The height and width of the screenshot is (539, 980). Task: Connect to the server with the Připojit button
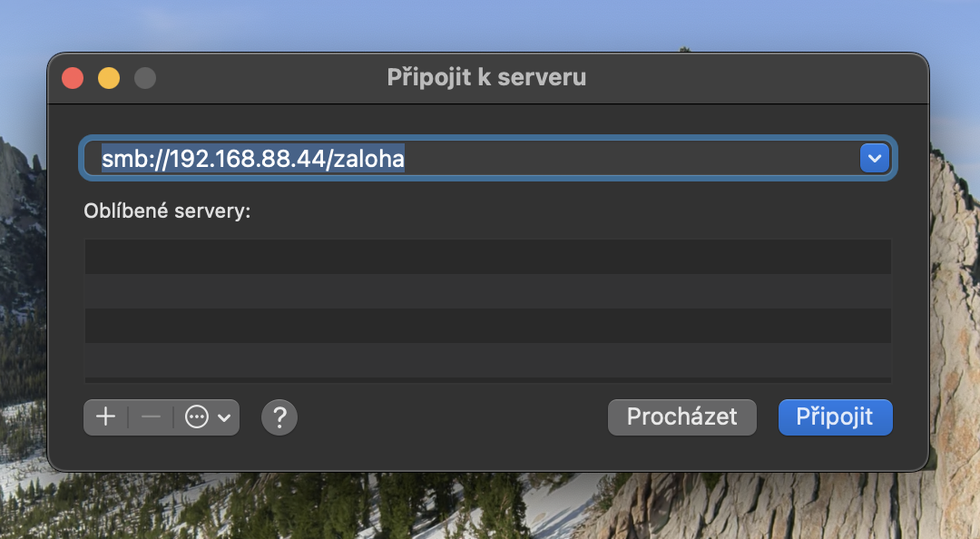835,417
